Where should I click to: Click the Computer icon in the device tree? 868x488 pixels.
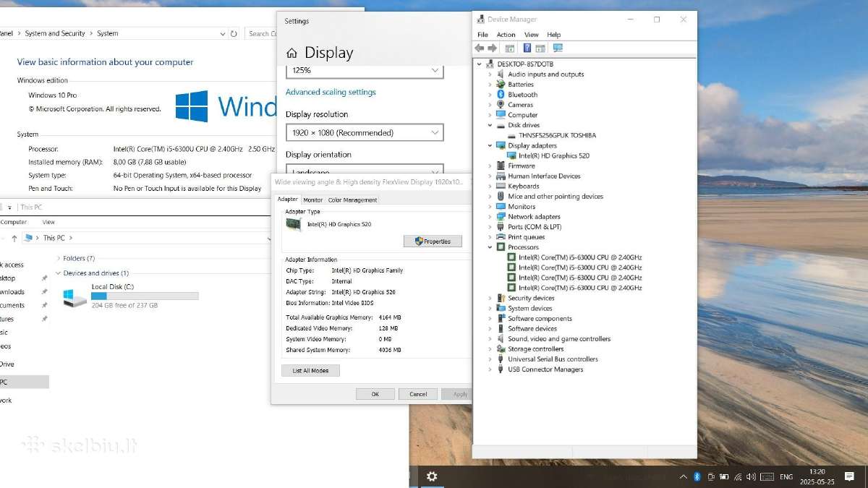[x=501, y=115]
